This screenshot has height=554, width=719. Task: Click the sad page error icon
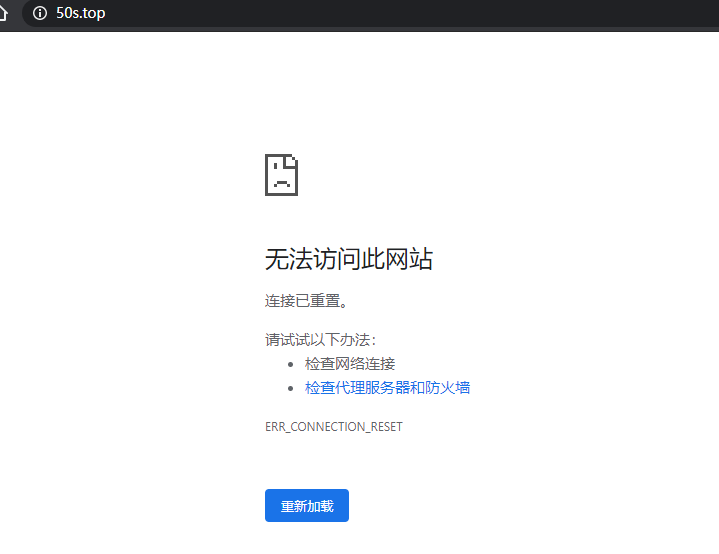(x=281, y=175)
